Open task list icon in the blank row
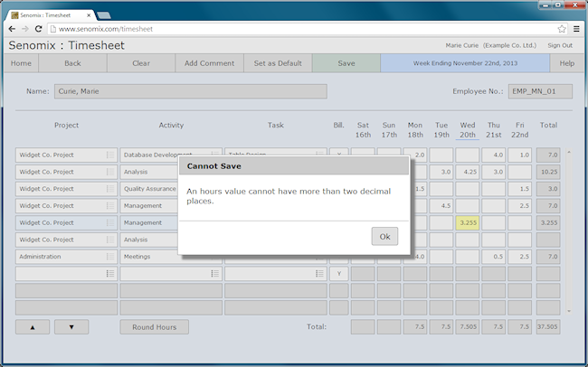The width and height of the screenshot is (588, 367). 319,274
